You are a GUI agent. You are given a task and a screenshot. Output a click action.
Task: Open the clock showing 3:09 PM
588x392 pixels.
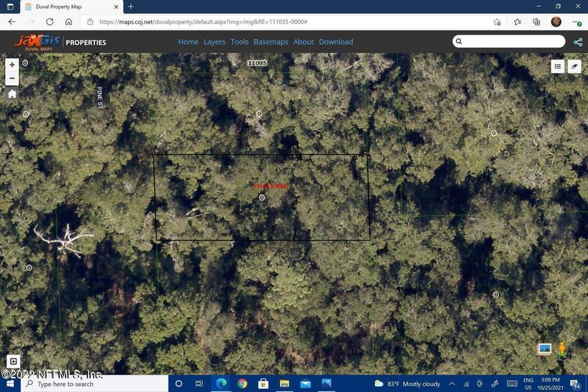(550, 384)
